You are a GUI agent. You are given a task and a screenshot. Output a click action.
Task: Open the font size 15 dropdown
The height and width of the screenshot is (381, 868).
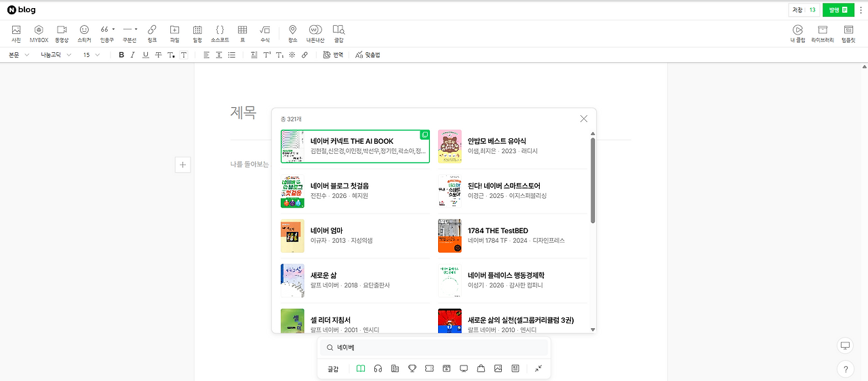tap(91, 55)
